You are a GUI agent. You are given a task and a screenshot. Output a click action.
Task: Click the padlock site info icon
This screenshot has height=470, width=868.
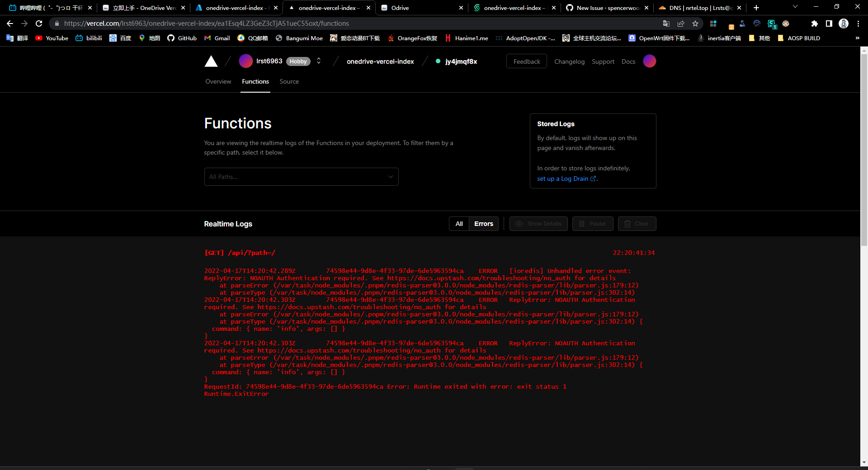[57, 23]
